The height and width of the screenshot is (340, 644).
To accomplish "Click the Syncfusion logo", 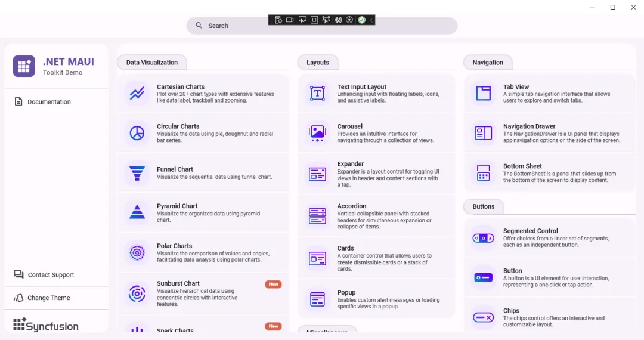I will [45, 324].
